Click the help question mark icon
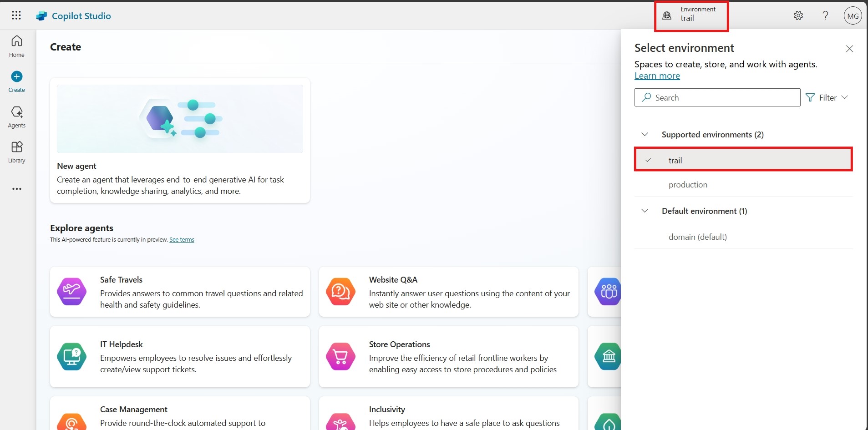The image size is (868, 430). pyautogui.click(x=825, y=16)
